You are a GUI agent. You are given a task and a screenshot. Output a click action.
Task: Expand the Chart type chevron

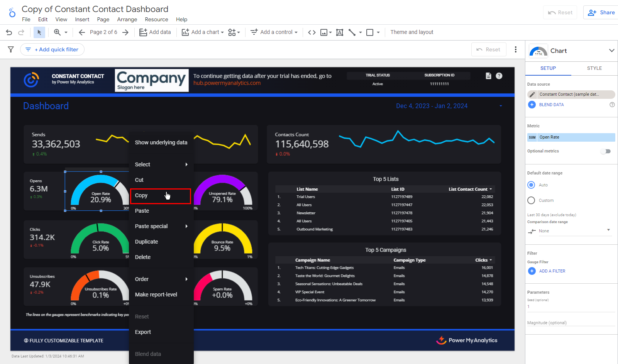click(x=611, y=51)
